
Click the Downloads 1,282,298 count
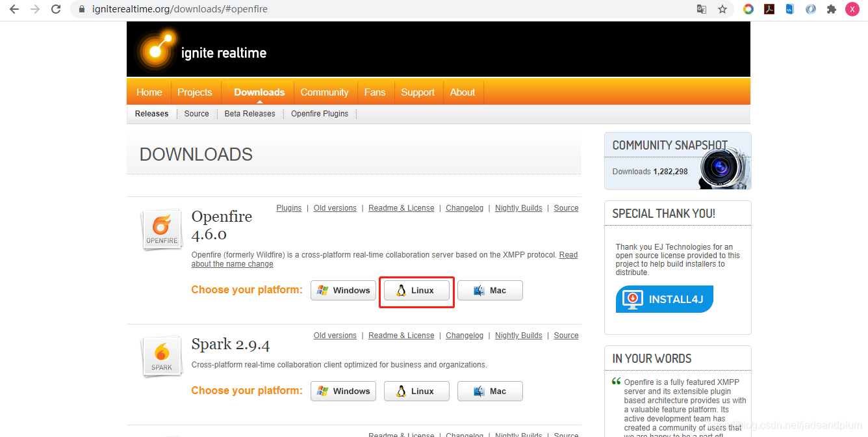(x=650, y=172)
